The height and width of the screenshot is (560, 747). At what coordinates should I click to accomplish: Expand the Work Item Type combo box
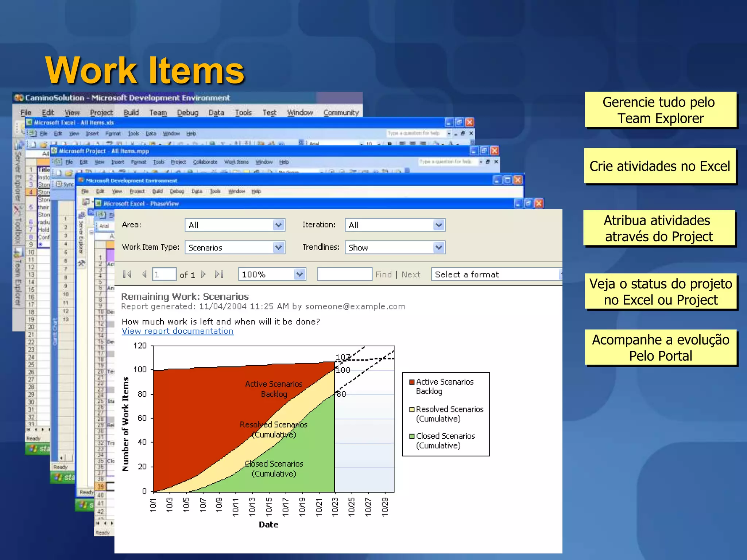[x=278, y=248]
